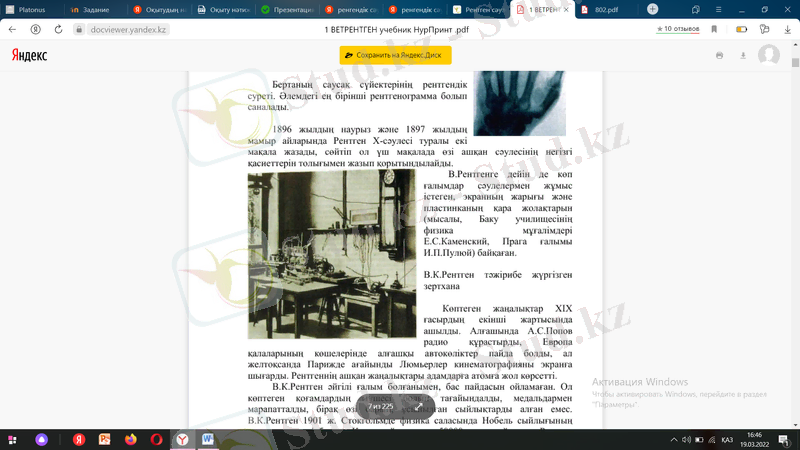Switch to the 802.pdf tab
This screenshot has width=800, height=450.
[605, 9]
